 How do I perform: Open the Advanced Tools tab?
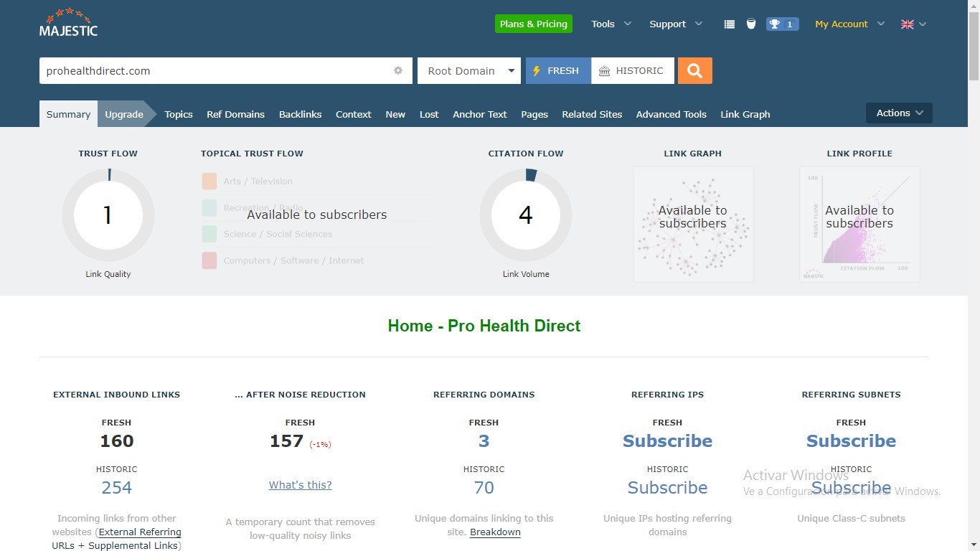(x=672, y=114)
